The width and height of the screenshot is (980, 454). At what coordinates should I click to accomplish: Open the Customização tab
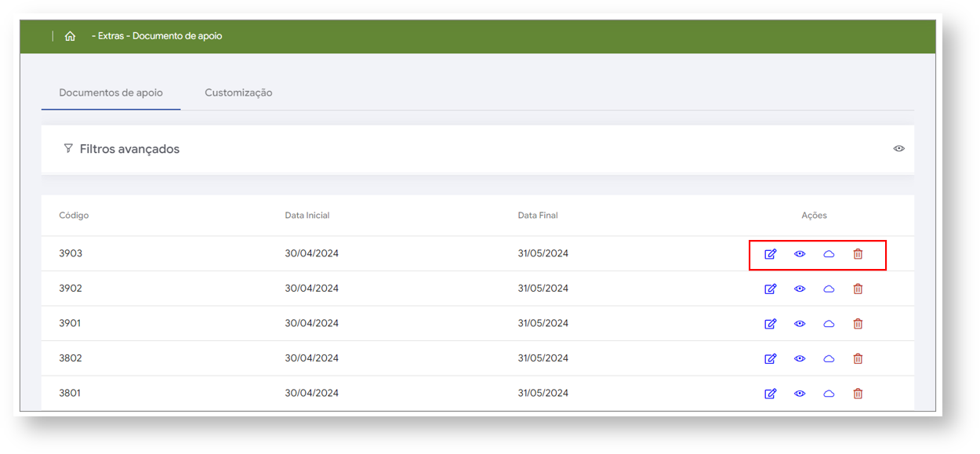pyautogui.click(x=238, y=93)
